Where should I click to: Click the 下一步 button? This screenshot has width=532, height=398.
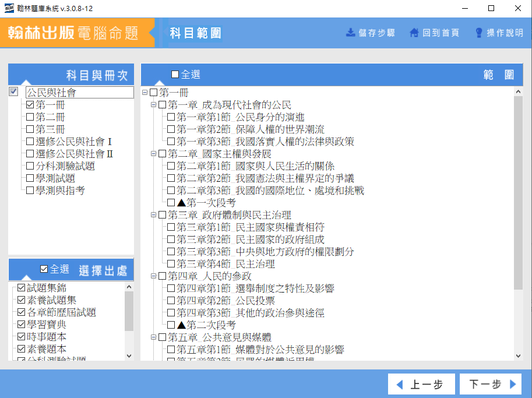(489, 385)
